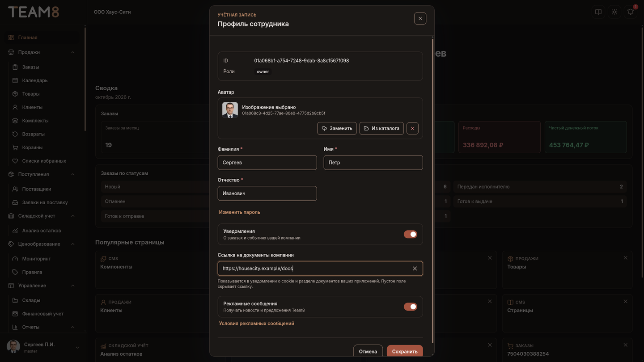Click the Анализ остатков sidebar icon

click(15, 231)
